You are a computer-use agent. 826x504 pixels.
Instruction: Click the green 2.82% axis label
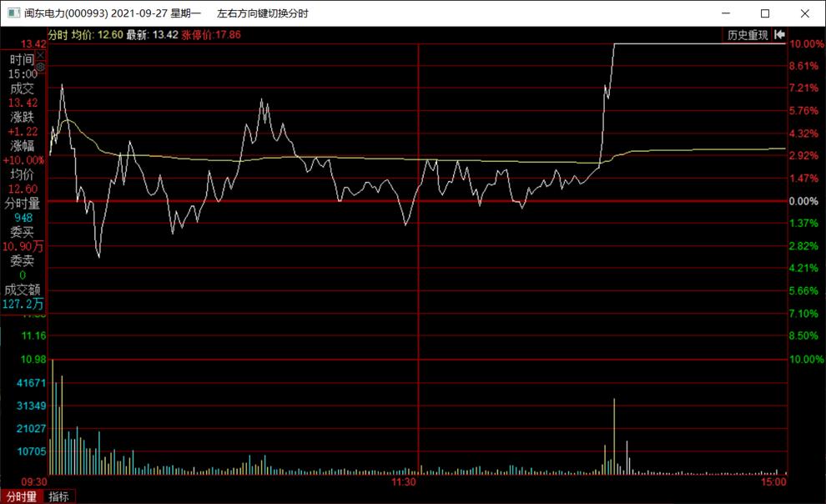[803, 246]
